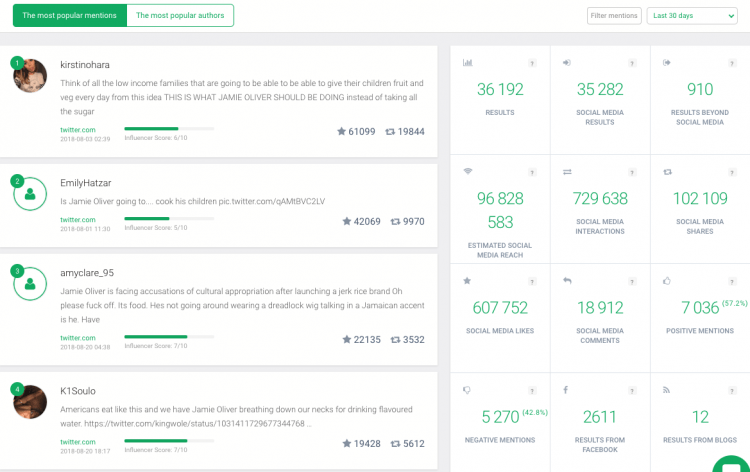Click the Wi-Fi icon for Estimated Social Media Reach

[467, 172]
